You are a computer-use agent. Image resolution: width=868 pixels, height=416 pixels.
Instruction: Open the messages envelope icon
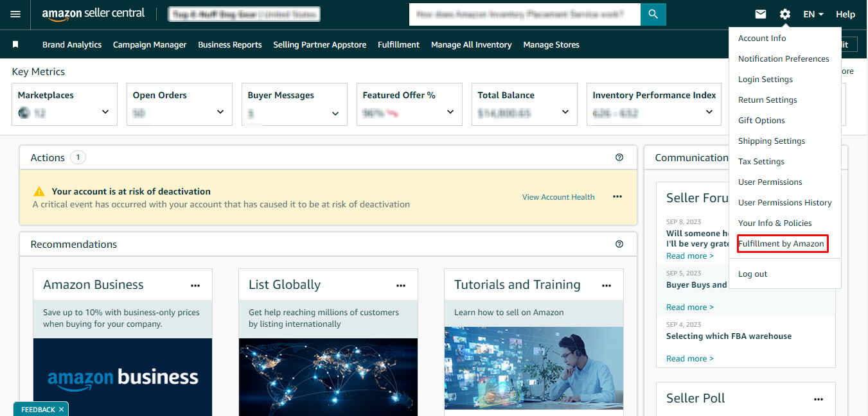(761, 13)
